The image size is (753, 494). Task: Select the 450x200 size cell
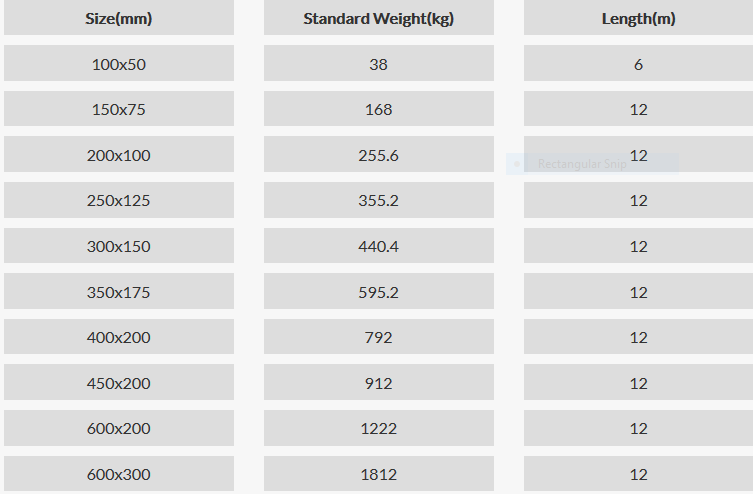coord(119,382)
